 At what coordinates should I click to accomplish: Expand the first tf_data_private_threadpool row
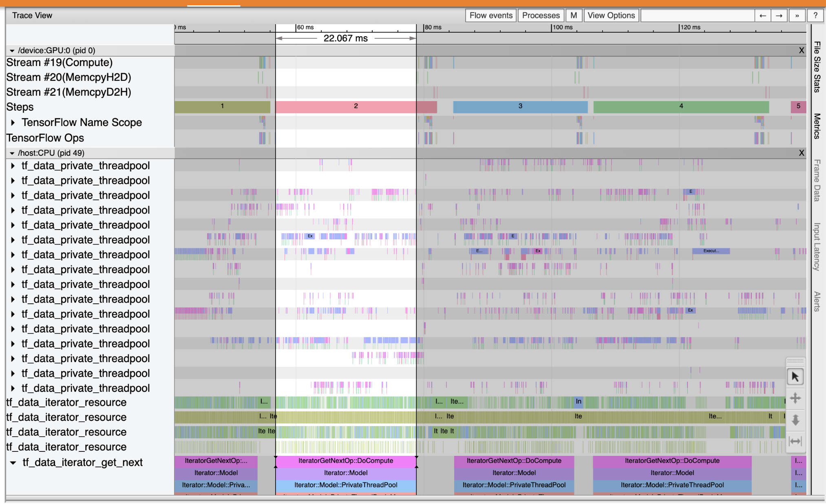pyautogui.click(x=13, y=166)
